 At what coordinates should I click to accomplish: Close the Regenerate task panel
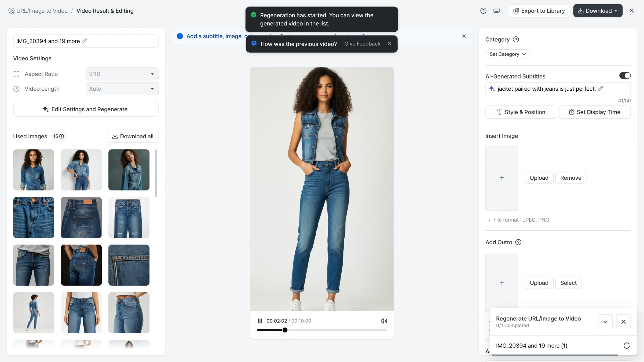pos(623,322)
